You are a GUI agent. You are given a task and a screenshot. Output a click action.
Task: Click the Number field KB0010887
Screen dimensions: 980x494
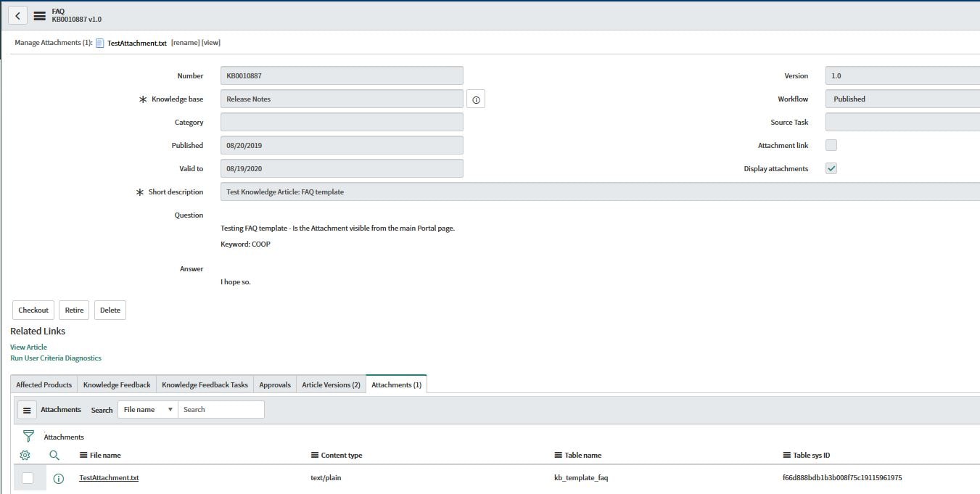click(x=342, y=75)
